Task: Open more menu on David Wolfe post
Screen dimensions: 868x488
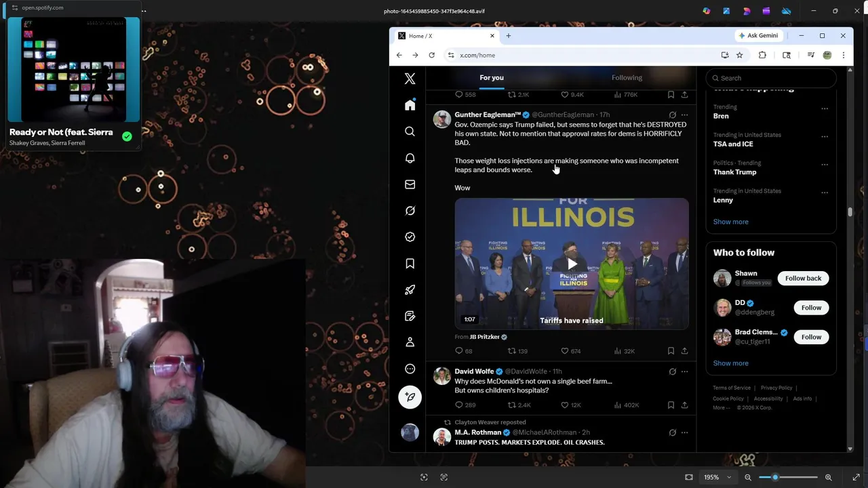Action: click(684, 371)
